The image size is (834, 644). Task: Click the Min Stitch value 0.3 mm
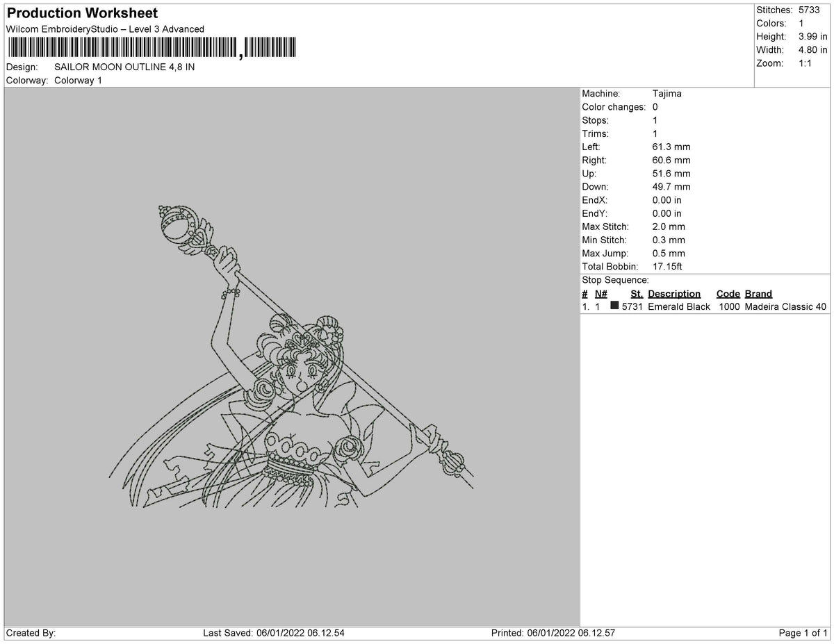(x=669, y=240)
